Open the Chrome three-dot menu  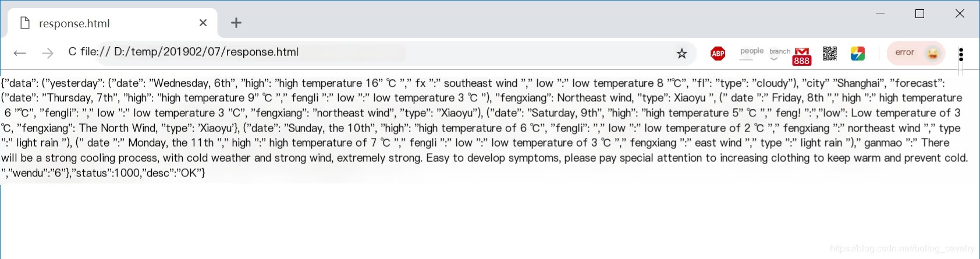click(x=961, y=54)
